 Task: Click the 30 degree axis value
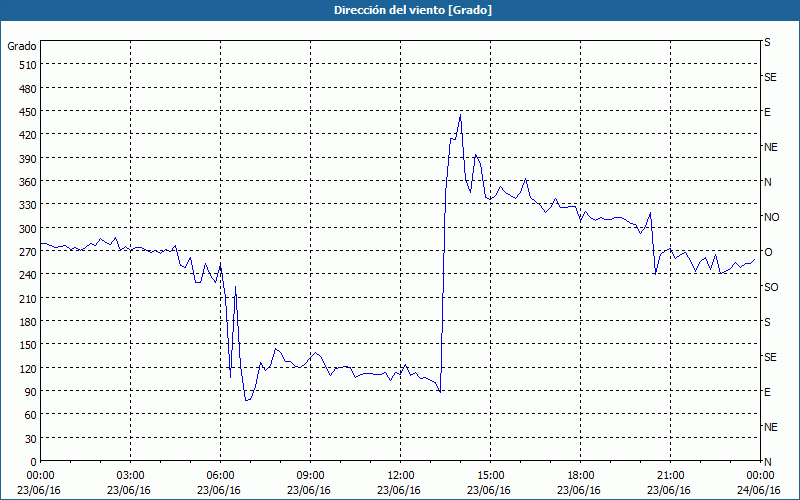pyautogui.click(x=31, y=439)
